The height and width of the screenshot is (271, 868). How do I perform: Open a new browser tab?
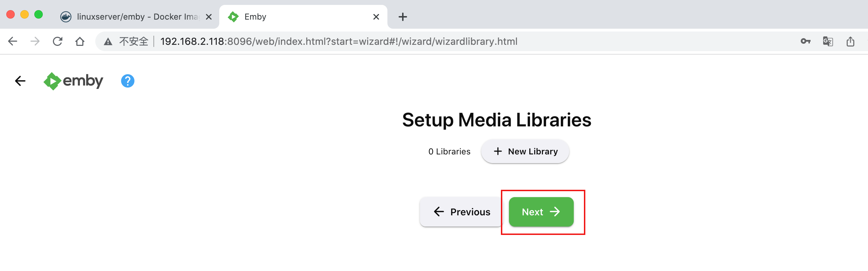point(403,17)
